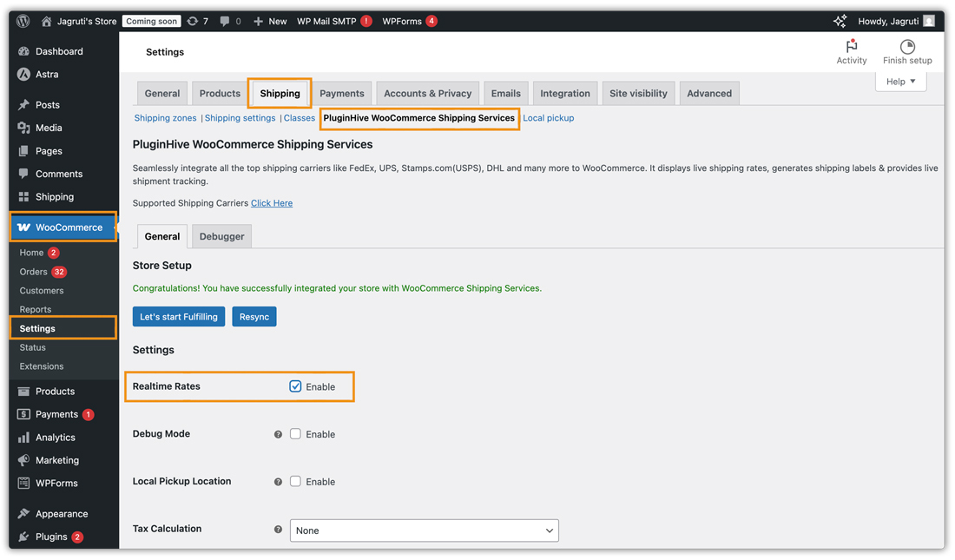
Task: Open the Shipping settings sub-link
Action: [x=240, y=118]
